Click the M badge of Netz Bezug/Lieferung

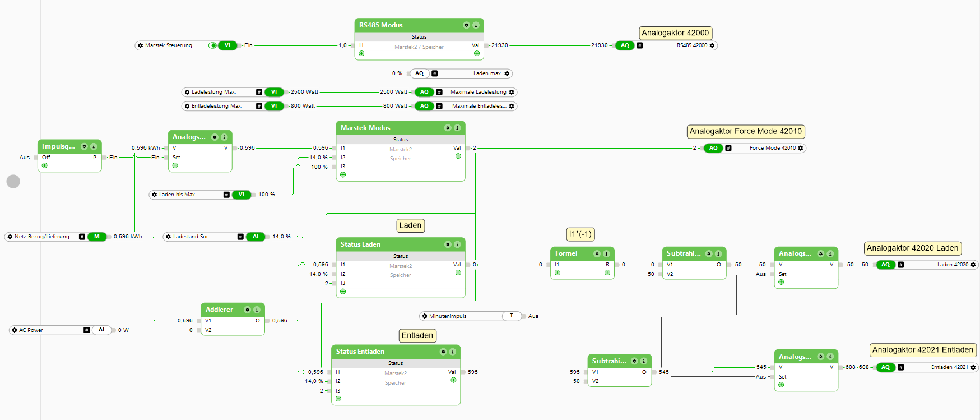[97, 237]
